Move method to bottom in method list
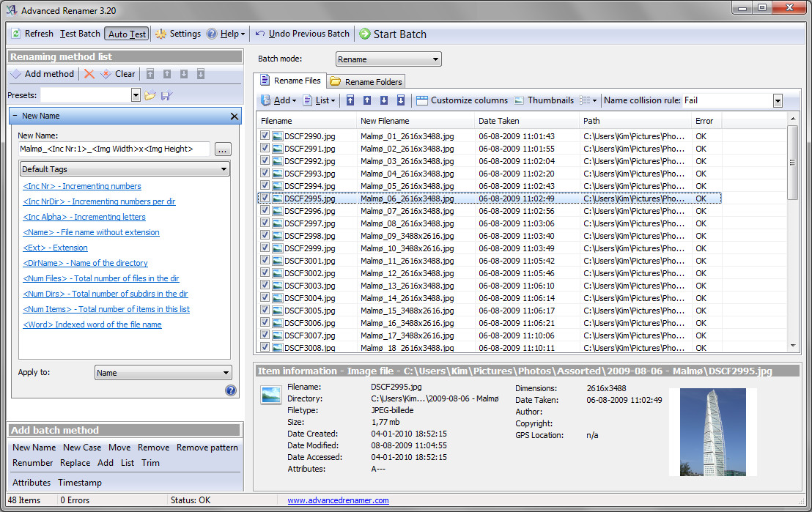Viewport: 812px width, 512px height. pos(201,74)
